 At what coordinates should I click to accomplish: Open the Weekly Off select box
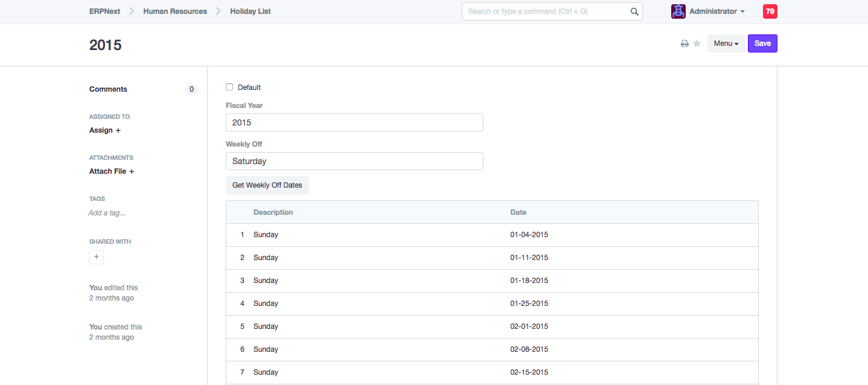(x=354, y=161)
